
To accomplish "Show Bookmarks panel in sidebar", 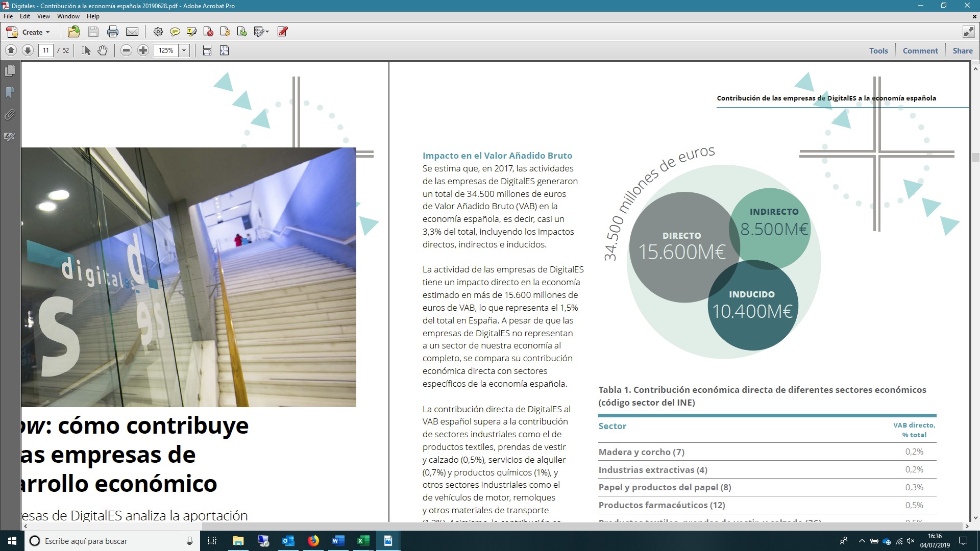I will (10, 93).
